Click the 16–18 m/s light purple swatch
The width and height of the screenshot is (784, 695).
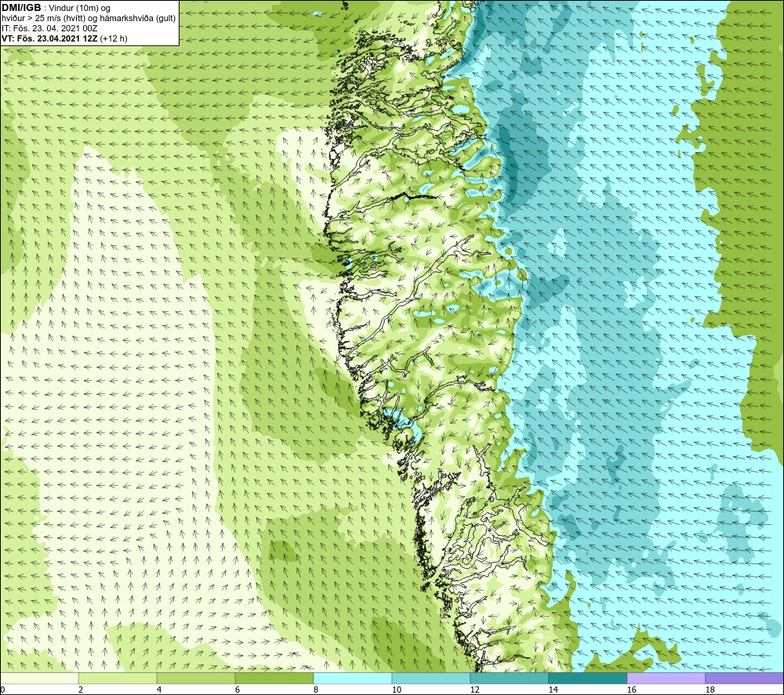pos(666,679)
